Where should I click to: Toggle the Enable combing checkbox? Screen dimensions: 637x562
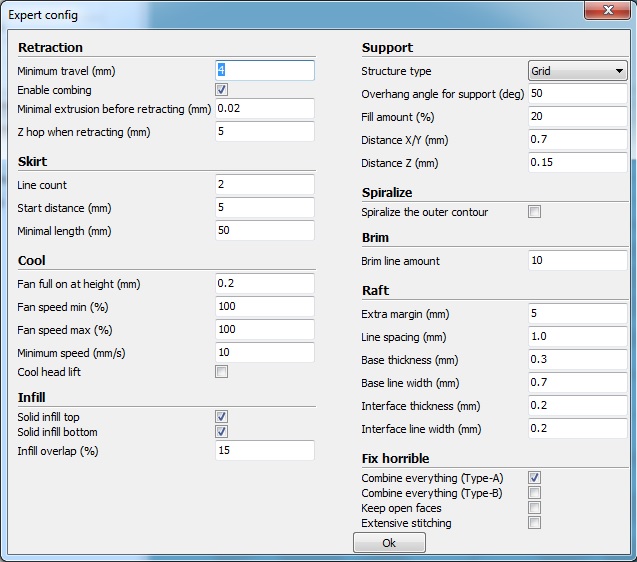click(x=222, y=90)
